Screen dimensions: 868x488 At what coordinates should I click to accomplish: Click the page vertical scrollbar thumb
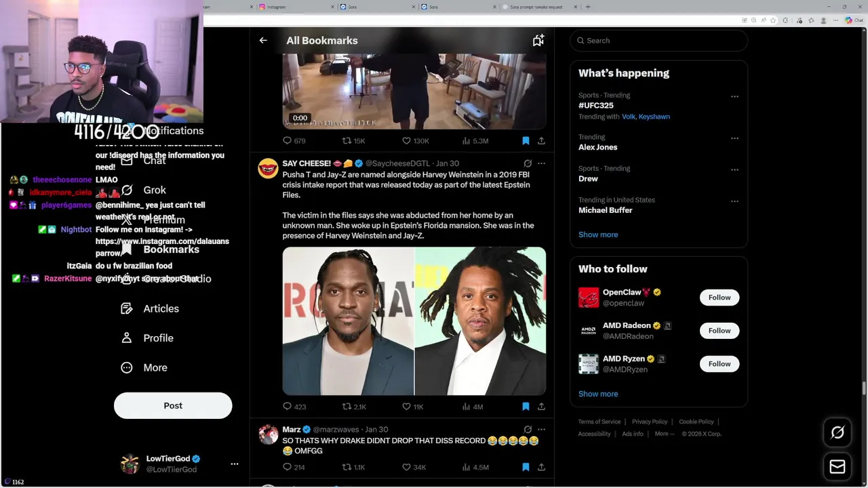click(864, 388)
